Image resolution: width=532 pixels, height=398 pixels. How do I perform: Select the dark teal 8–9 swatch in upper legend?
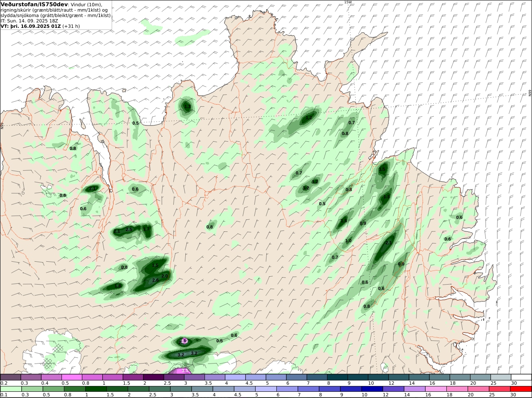[x=337, y=377]
